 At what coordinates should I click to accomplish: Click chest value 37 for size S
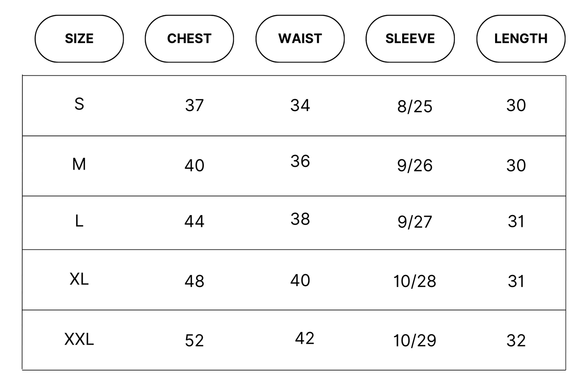coord(194,105)
